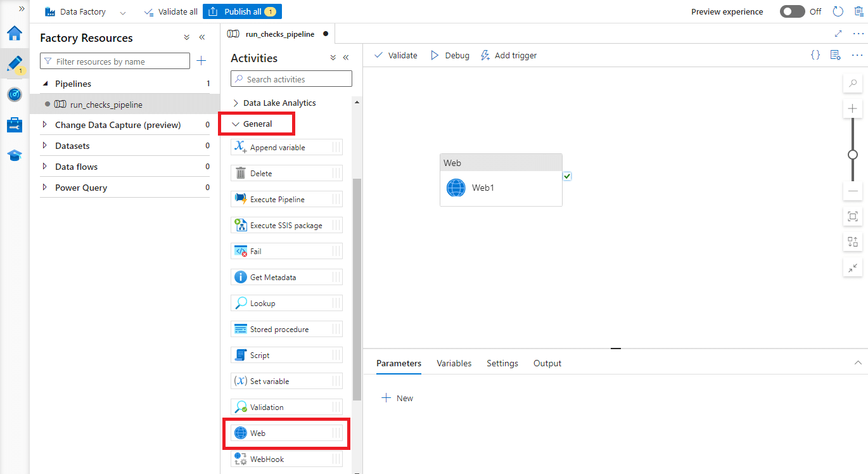The width and height of the screenshot is (868, 474).
Task: Click the Web1 activity success checkbox
Action: point(567,176)
